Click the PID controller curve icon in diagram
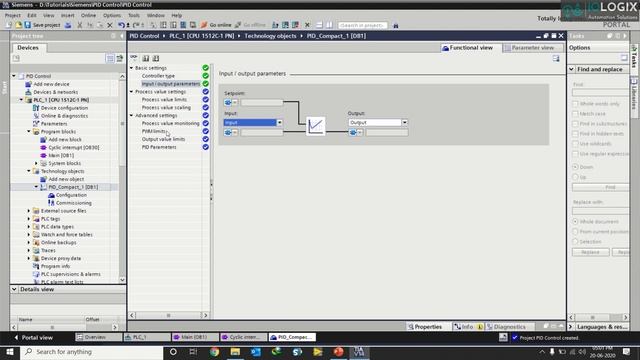The width and height of the screenshot is (640, 360). click(x=316, y=126)
